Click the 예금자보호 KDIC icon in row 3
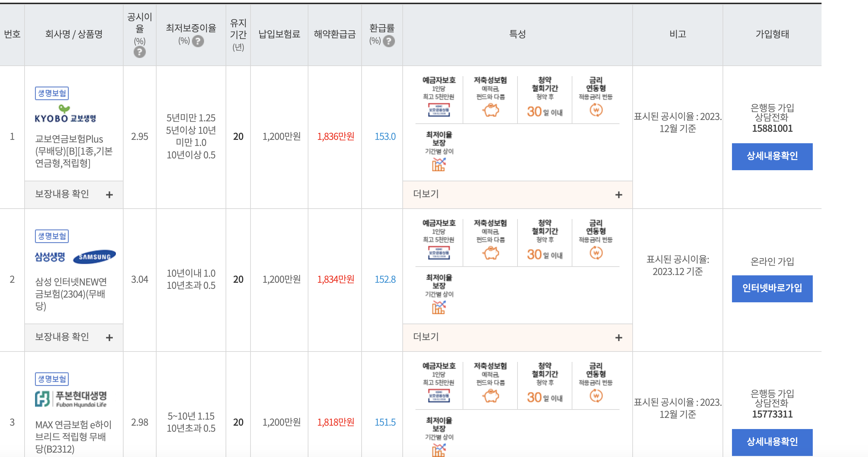The image size is (868, 457). point(439,396)
